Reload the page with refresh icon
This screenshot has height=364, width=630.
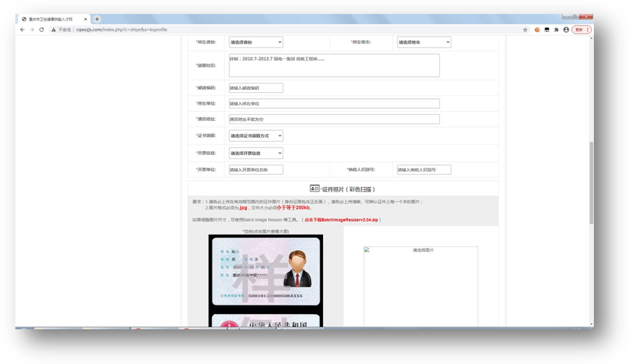point(42,29)
